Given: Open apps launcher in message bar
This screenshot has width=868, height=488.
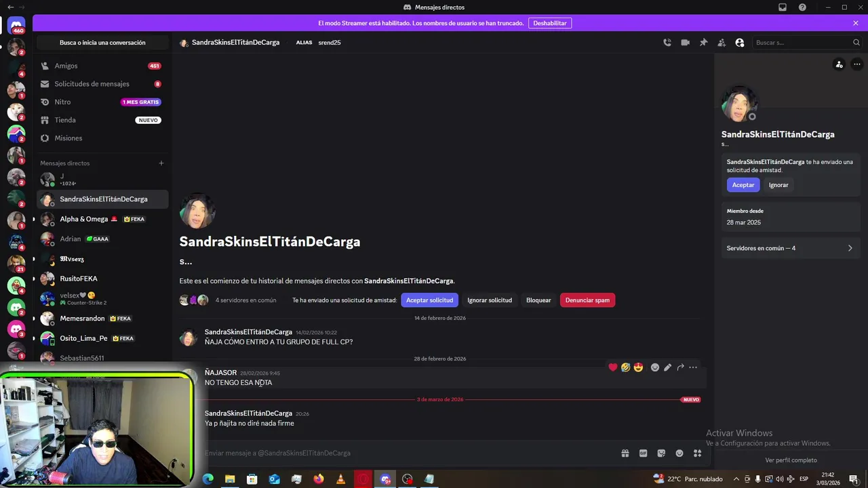Looking at the screenshot, I should point(697,453).
